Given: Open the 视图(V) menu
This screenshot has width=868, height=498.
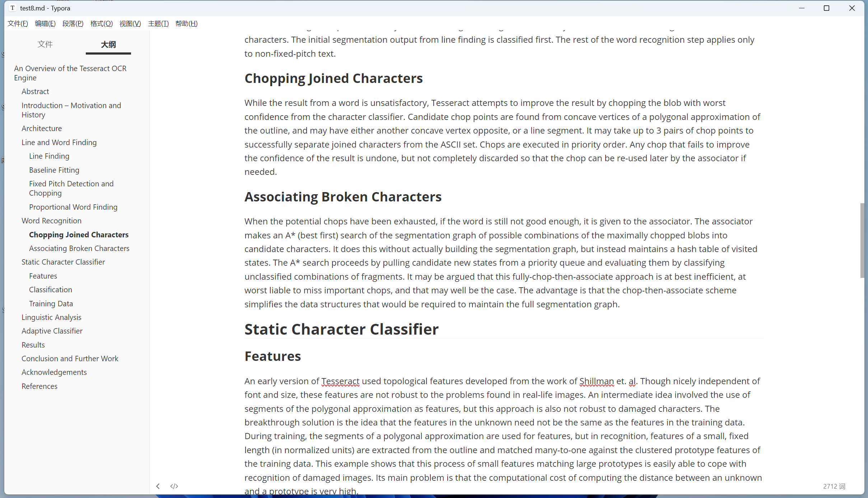Looking at the screenshot, I should pyautogui.click(x=130, y=23).
